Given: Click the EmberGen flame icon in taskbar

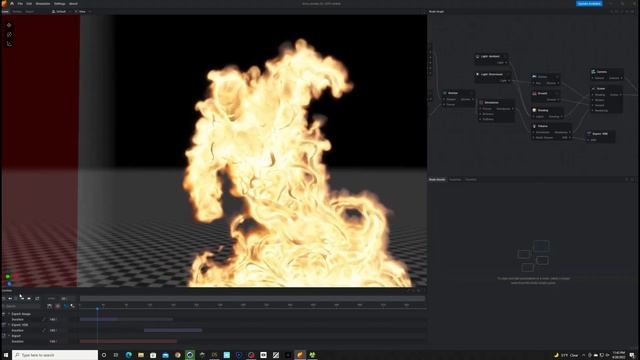Looking at the screenshot, I should (300, 355).
